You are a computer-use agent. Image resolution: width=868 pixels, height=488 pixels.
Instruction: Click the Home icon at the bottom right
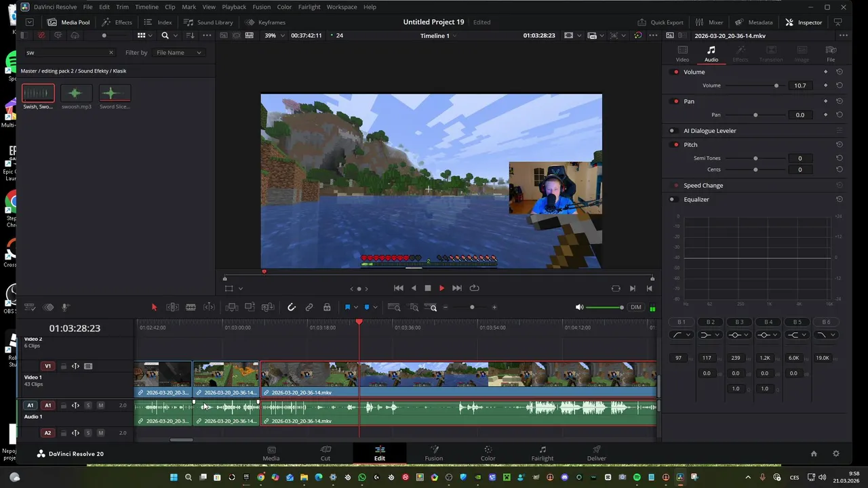point(814,453)
